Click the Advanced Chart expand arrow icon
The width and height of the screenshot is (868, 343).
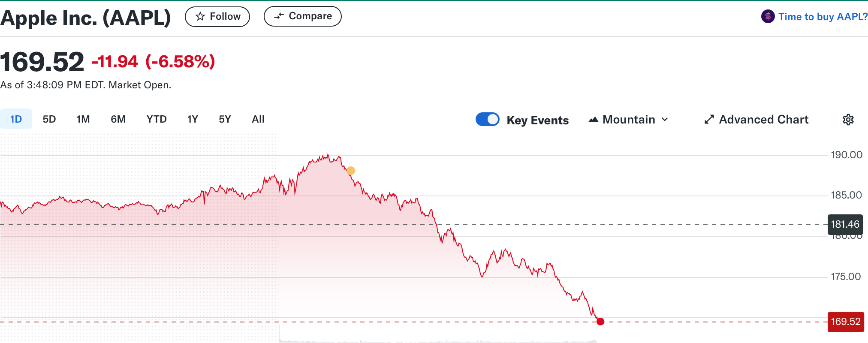click(709, 120)
